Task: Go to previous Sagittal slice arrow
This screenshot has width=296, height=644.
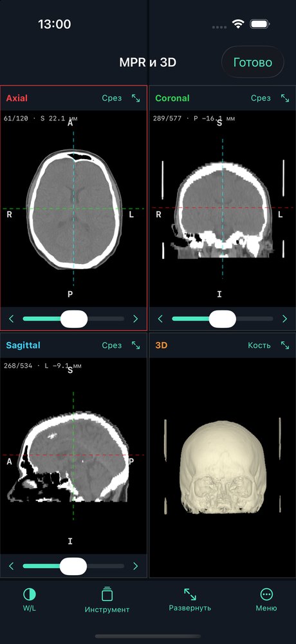Action: tap(12, 566)
